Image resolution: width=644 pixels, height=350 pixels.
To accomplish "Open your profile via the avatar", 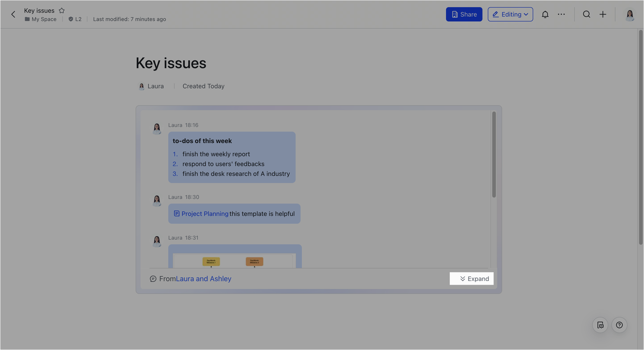I will 629,14.
